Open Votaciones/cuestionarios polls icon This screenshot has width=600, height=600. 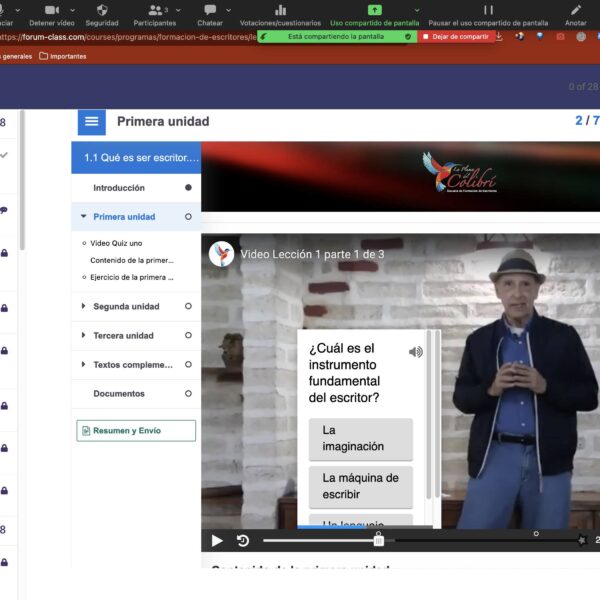tap(280, 10)
